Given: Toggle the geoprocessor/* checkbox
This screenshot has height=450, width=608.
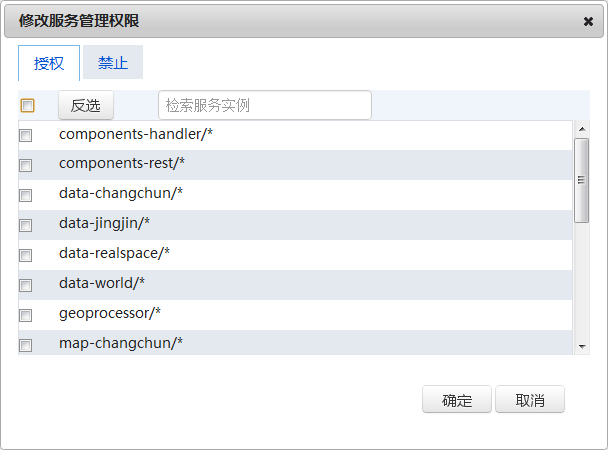Looking at the screenshot, I should coord(26,315).
